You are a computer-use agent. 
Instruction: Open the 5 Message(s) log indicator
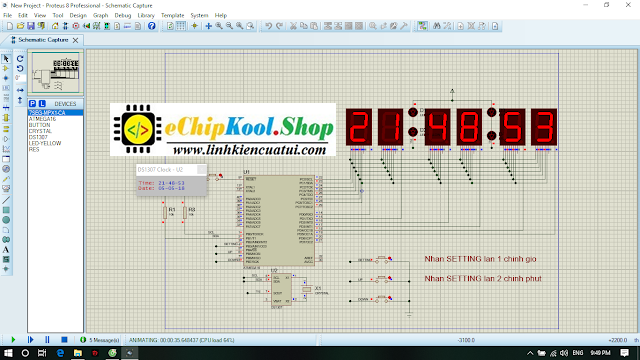[x=100, y=340]
